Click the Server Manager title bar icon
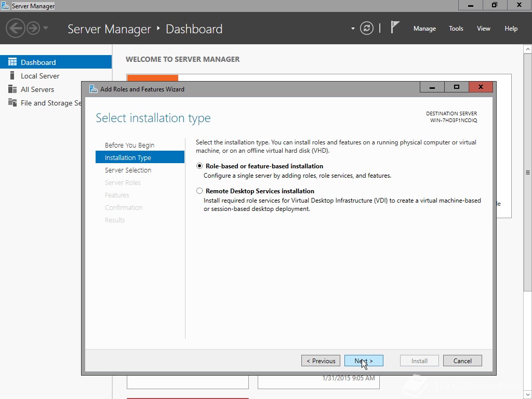Screen dimensions: 532x399 click(x=5, y=6)
